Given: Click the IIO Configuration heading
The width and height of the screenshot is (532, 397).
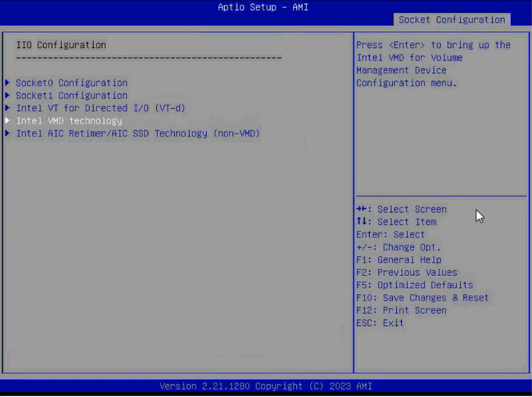Looking at the screenshot, I should (61, 45).
